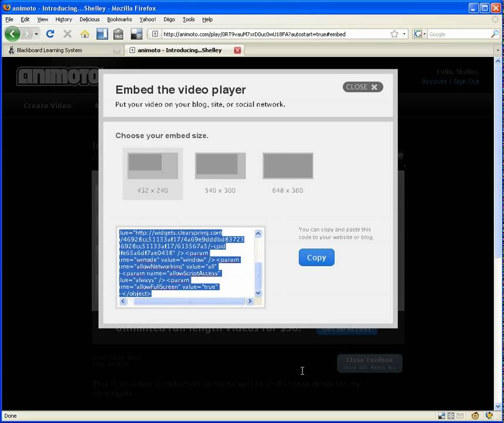Switch to Blackboard Learning System tab
This screenshot has height=423, width=504.
(63, 50)
